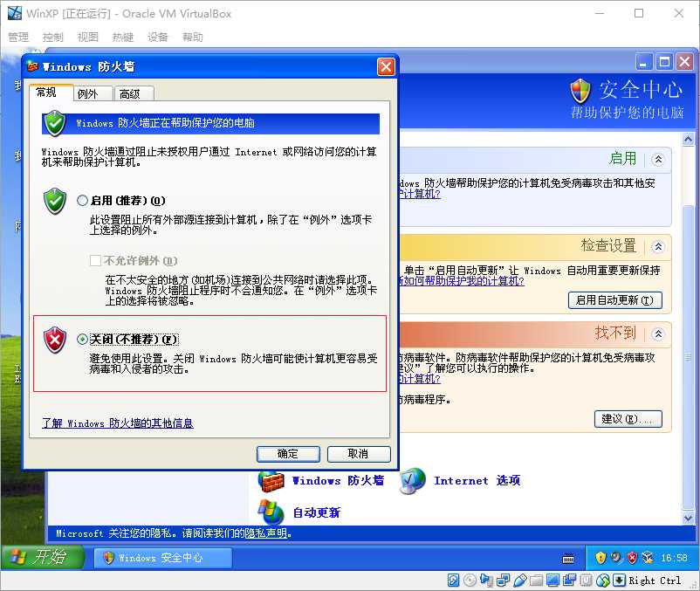This screenshot has width=700, height=591.
Task: Click the Security Center scrollbar down arrow
Action: pyautogui.click(x=688, y=518)
